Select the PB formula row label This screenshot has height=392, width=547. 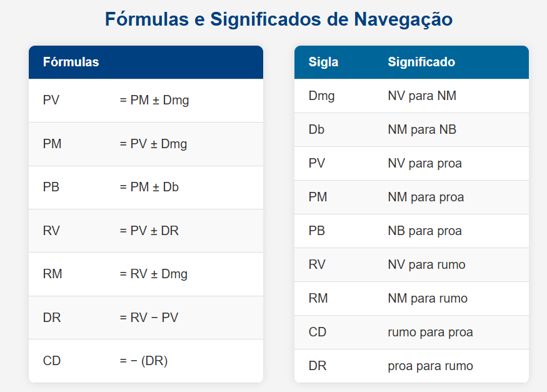(x=51, y=187)
